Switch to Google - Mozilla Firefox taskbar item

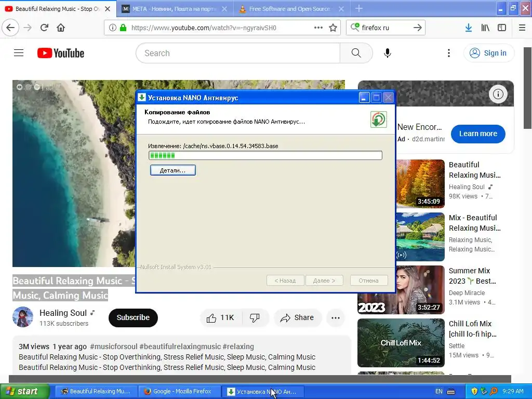pyautogui.click(x=179, y=392)
